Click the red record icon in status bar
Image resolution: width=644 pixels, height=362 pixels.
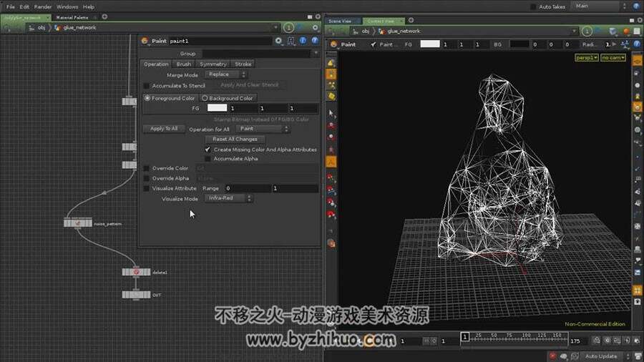[552, 356]
